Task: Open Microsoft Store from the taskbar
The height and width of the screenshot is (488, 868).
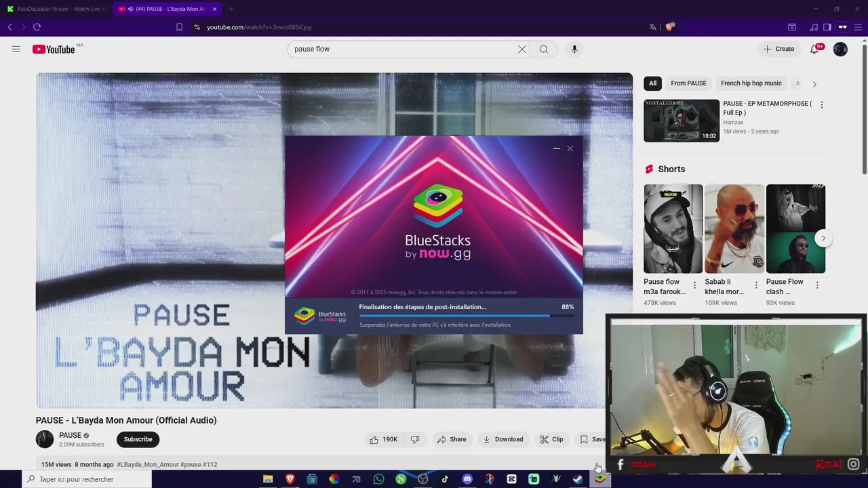Action: [x=312, y=479]
